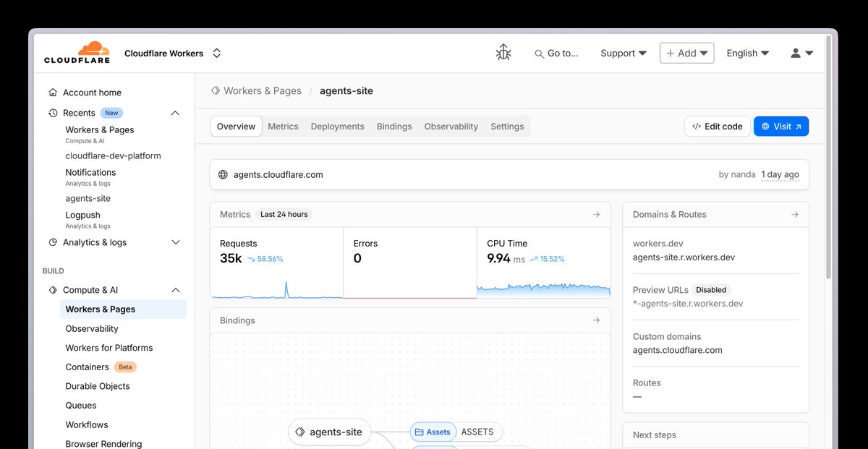Screen dimensions: 868x449
Task: Click the Errors metric card
Action: [x=410, y=263]
